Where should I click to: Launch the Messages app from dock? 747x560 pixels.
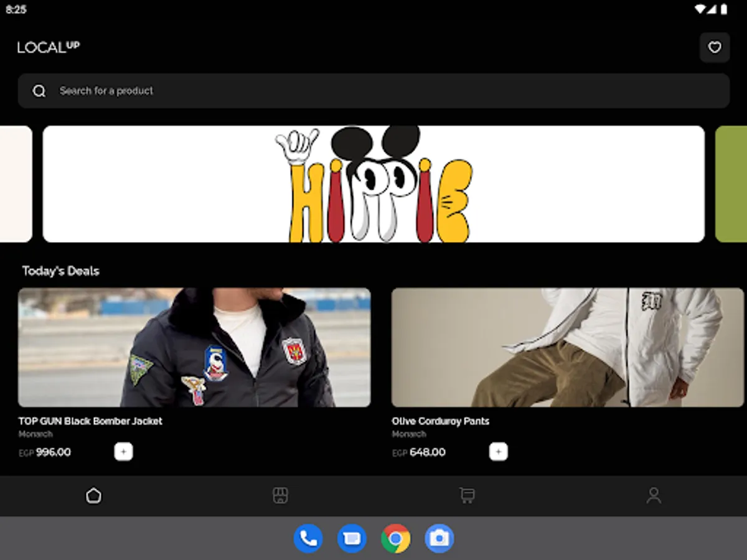click(x=352, y=538)
